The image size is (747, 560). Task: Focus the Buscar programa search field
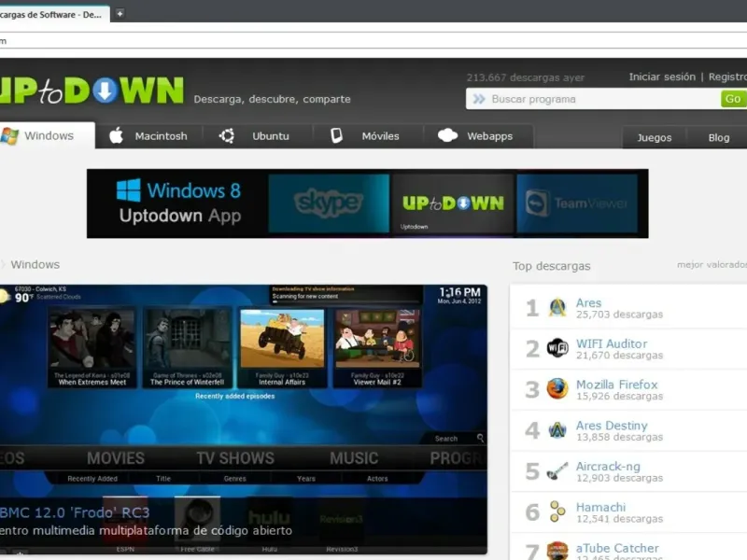tap(593, 99)
